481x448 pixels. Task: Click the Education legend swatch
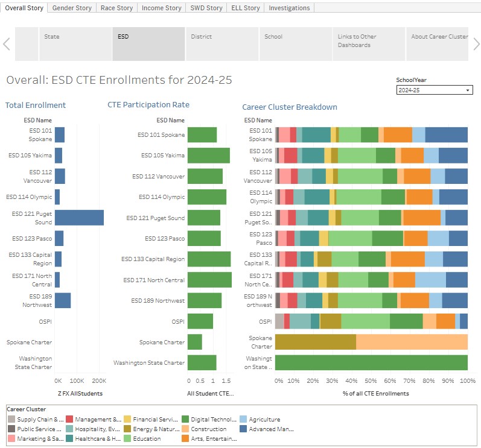pos(127,438)
